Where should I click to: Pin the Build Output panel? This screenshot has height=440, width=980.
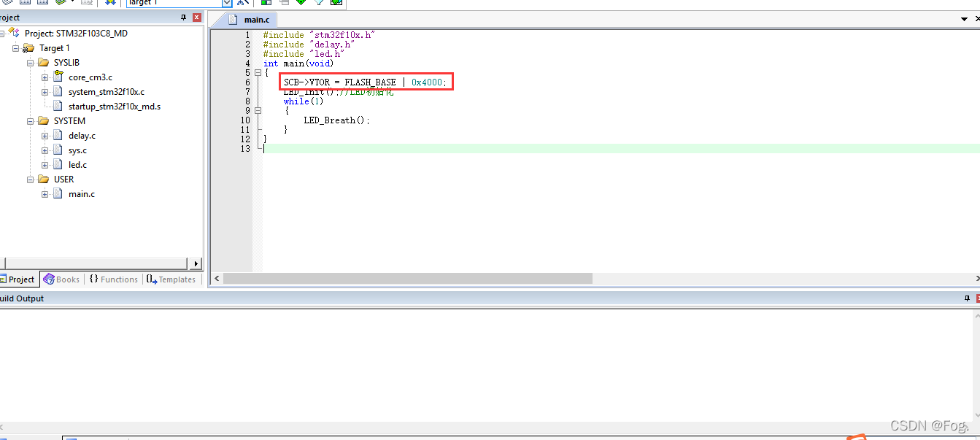tap(967, 298)
